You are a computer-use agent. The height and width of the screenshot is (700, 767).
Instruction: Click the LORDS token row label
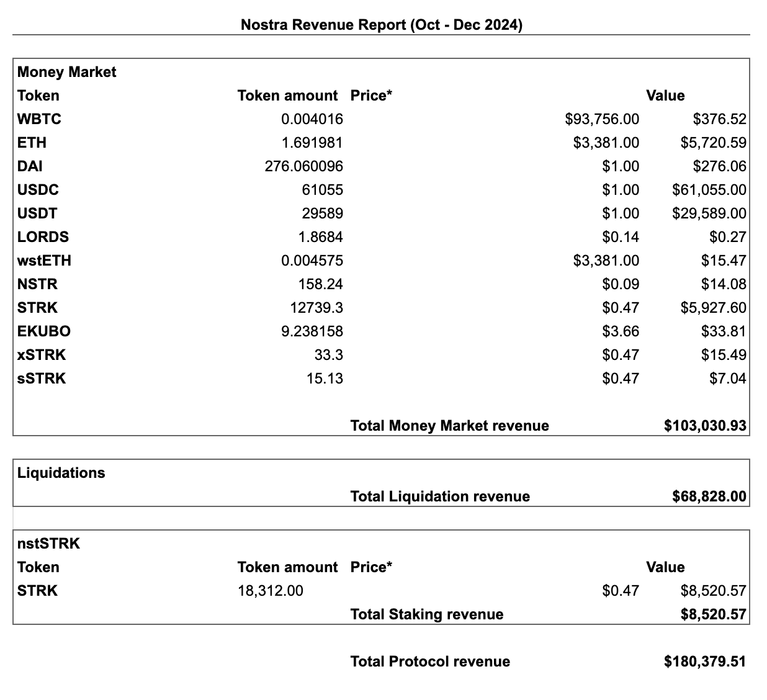(43, 237)
